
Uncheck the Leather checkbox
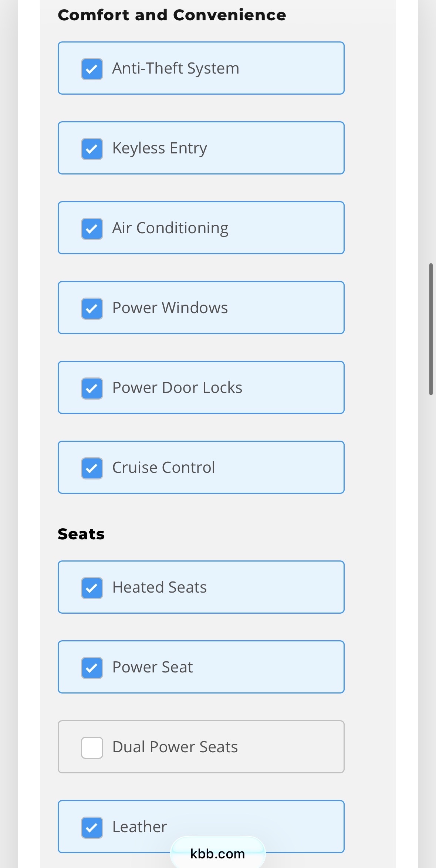click(x=92, y=828)
